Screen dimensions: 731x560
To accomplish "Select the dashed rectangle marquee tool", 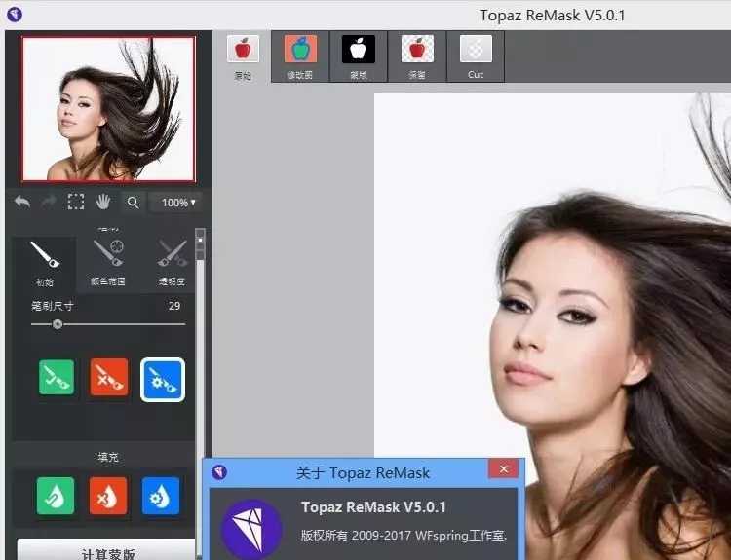I will (75, 203).
